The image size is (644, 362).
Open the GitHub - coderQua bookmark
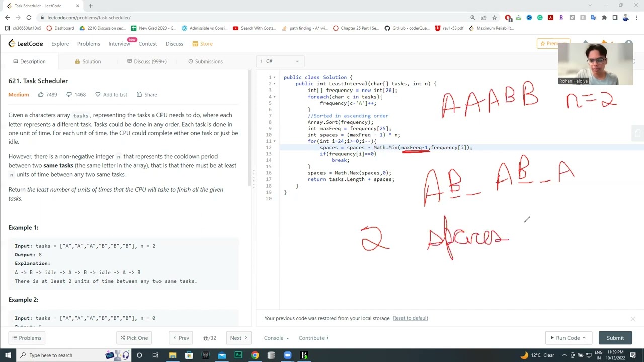[407, 28]
